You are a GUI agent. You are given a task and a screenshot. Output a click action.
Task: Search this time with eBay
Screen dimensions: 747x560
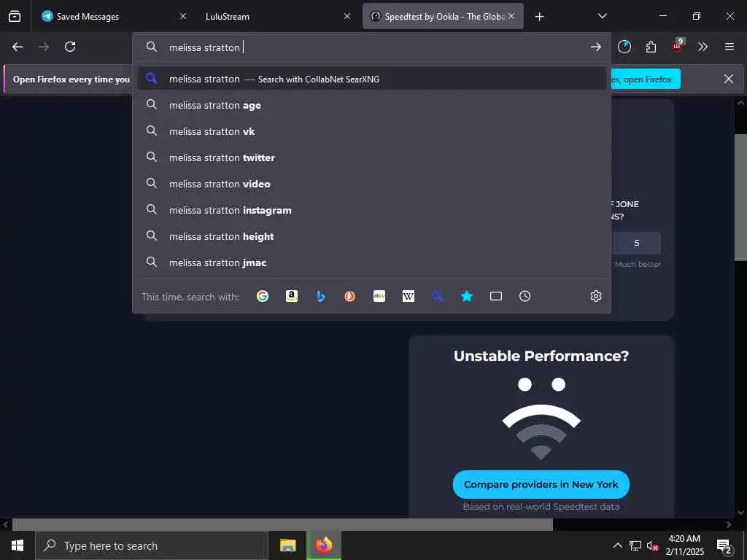(379, 296)
